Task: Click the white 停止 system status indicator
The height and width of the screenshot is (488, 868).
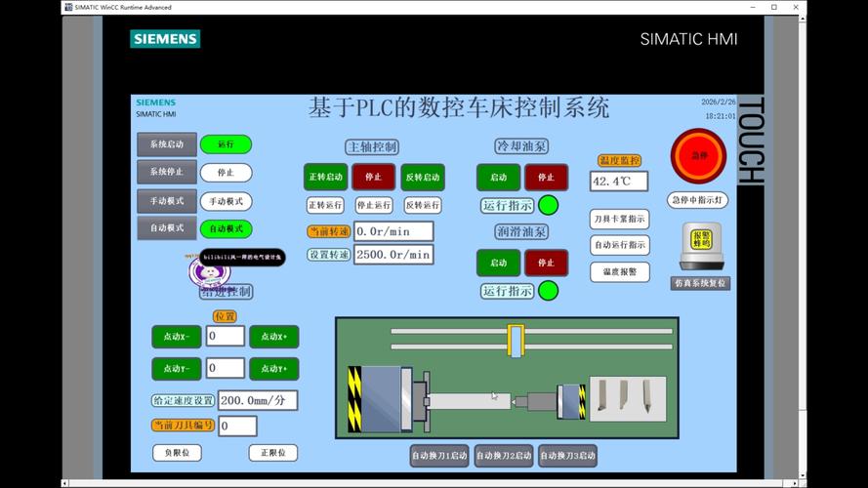Action: coord(226,173)
